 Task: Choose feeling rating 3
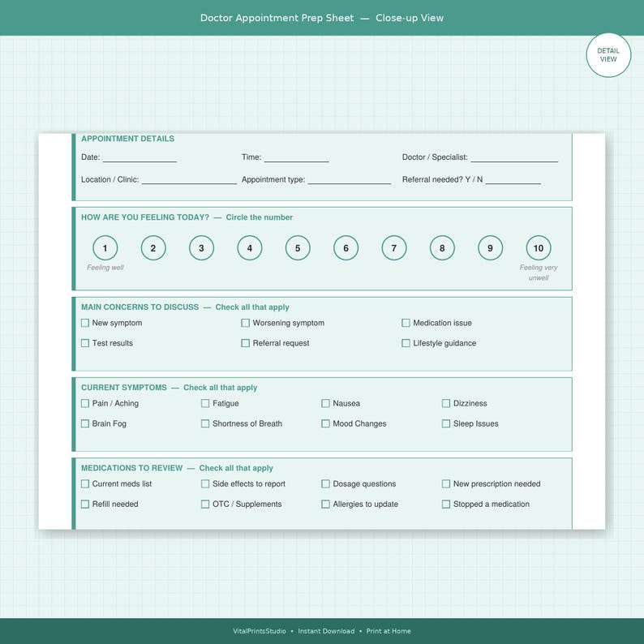point(201,248)
